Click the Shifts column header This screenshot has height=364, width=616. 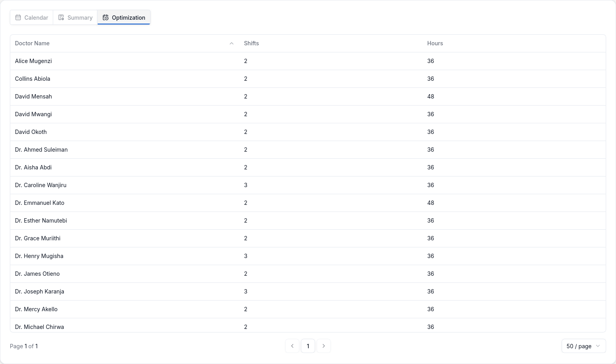[x=251, y=43]
